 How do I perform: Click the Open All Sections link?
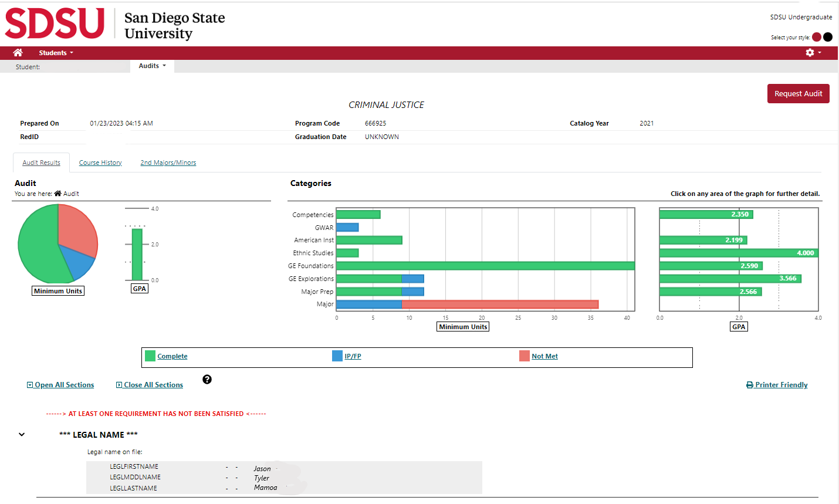point(60,385)
